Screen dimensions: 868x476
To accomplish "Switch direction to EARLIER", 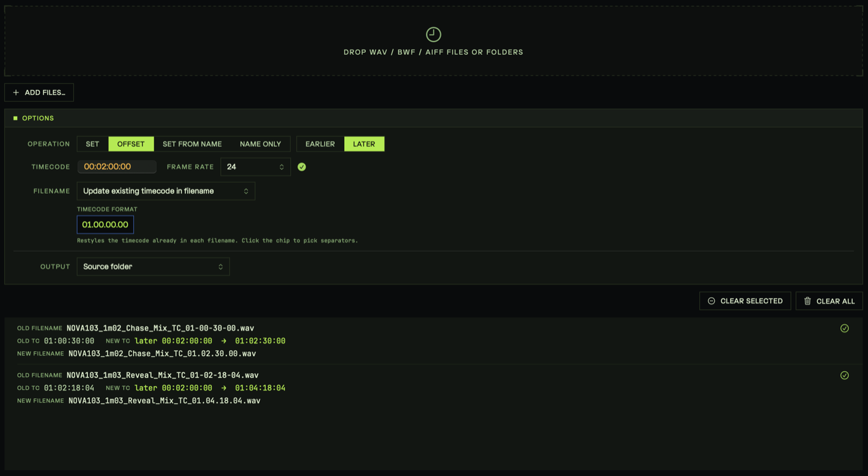I will point(320,144).
